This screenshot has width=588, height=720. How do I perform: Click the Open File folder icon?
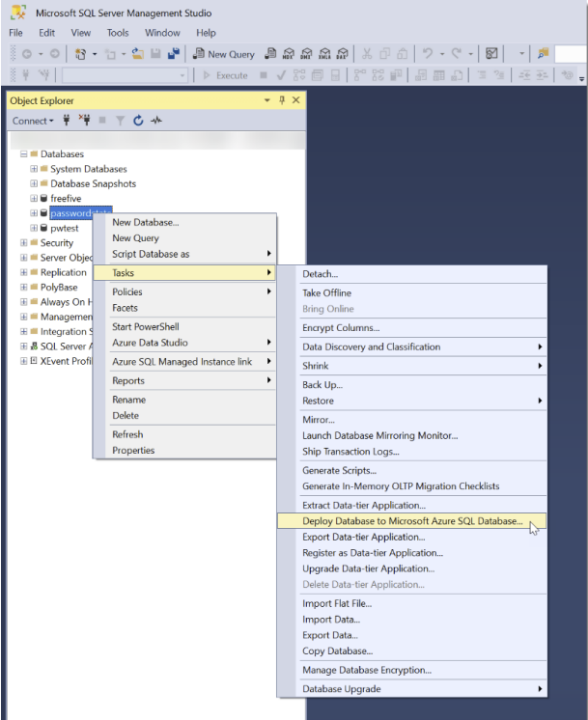138,54
